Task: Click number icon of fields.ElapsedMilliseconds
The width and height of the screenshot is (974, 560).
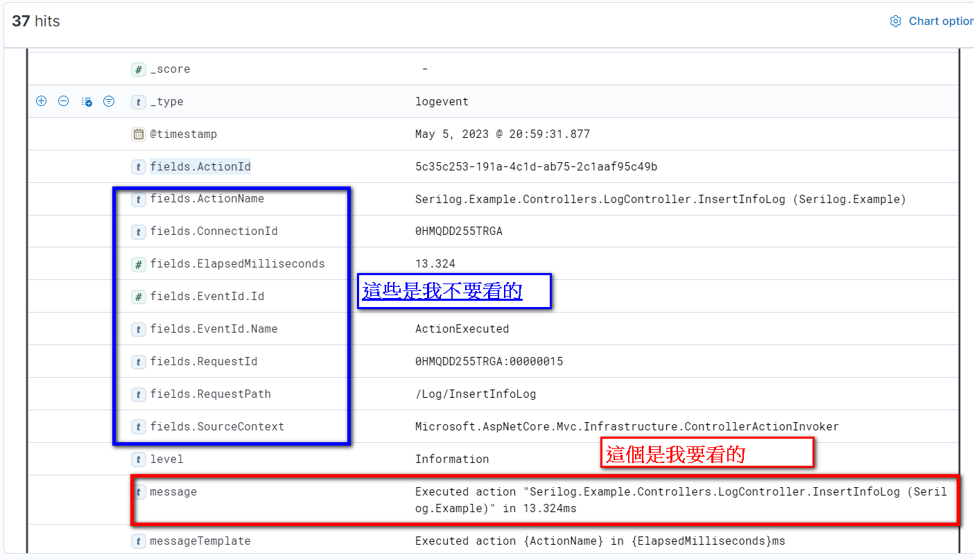Action: [x=139, y=264]
